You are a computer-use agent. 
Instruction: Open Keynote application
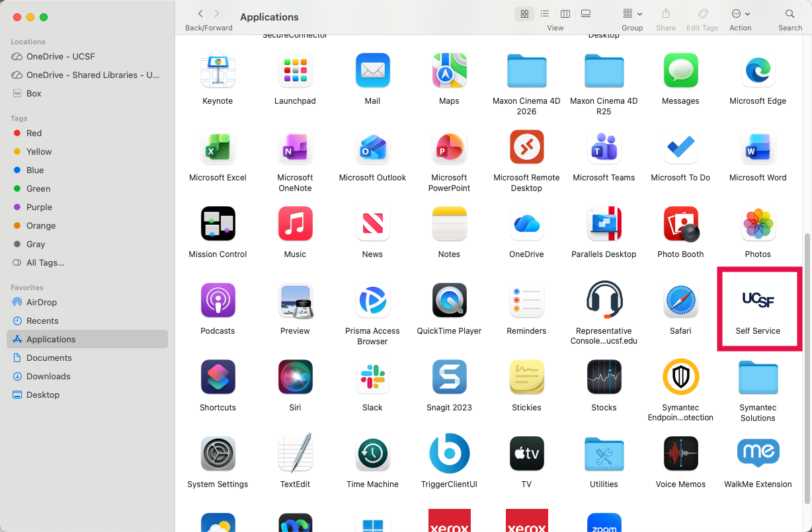click(x=218, y=70)
